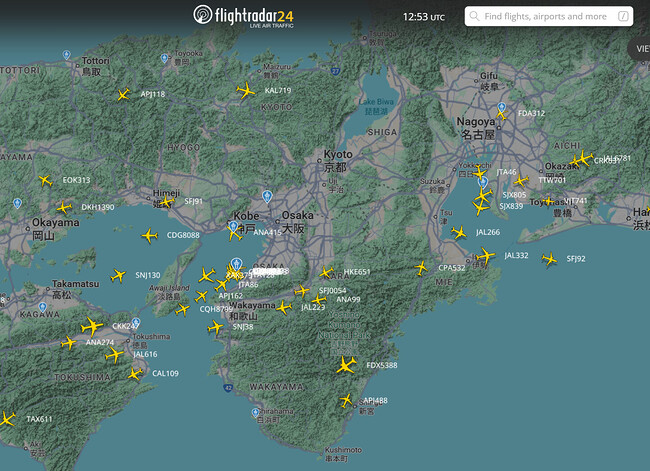Select the SFJ92 plane icon
Image resolution: width=650 pixels, height=471 pixels.
(x=549, y=259)
